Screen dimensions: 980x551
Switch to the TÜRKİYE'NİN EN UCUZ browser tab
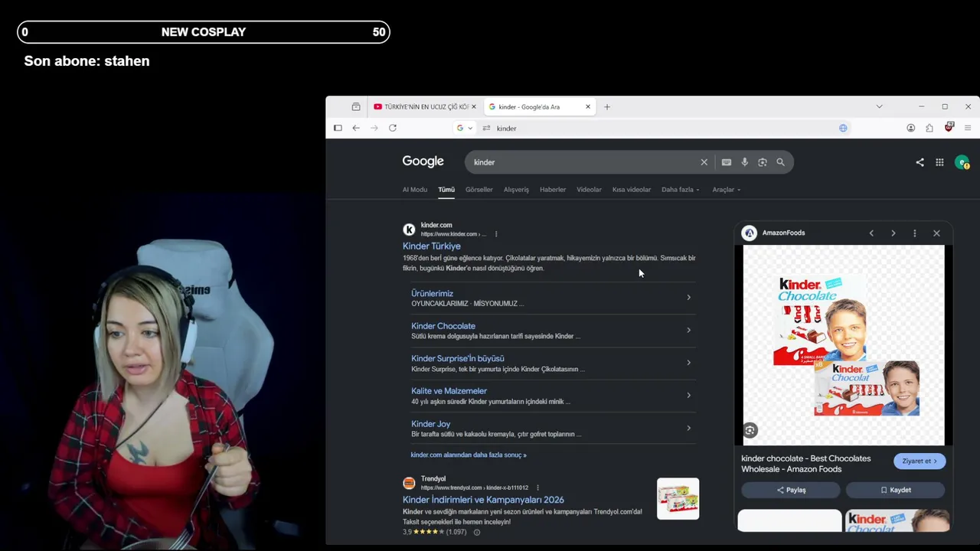(424, 107)
